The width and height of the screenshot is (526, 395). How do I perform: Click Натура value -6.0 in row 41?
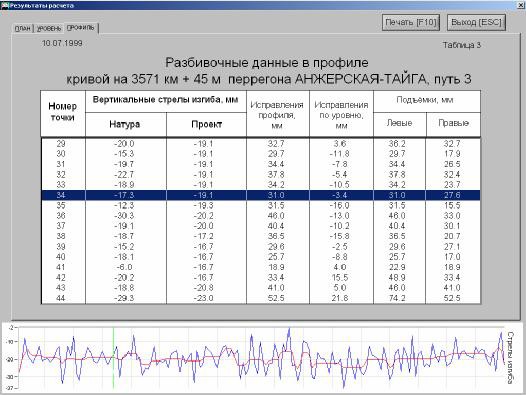tap(124, 267)
